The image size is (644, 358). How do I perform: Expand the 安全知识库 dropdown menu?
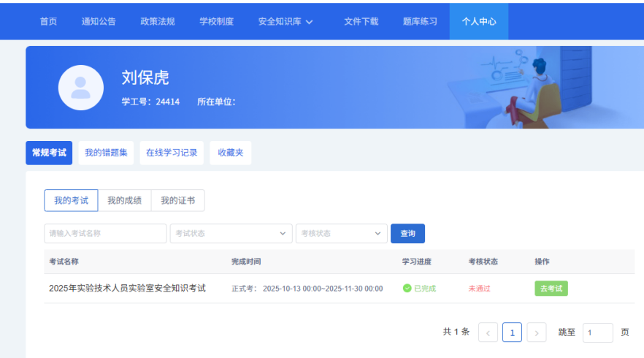(285, 21)
